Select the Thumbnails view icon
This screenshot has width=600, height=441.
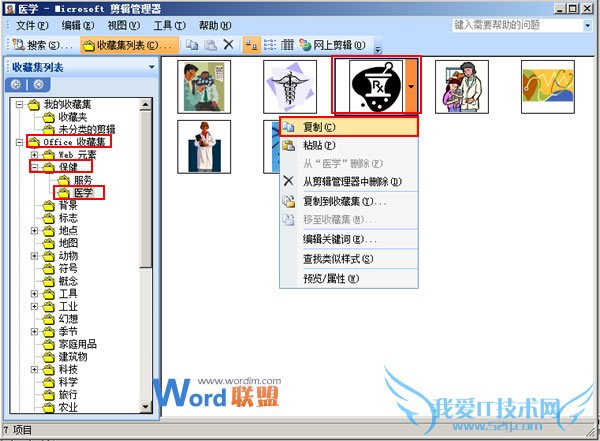coord(251,45)
